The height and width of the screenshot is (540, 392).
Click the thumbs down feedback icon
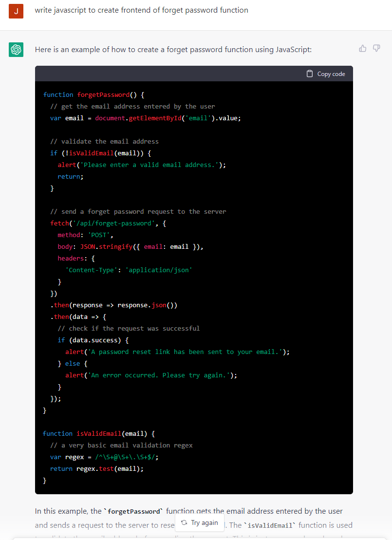(x=376, y=48)
